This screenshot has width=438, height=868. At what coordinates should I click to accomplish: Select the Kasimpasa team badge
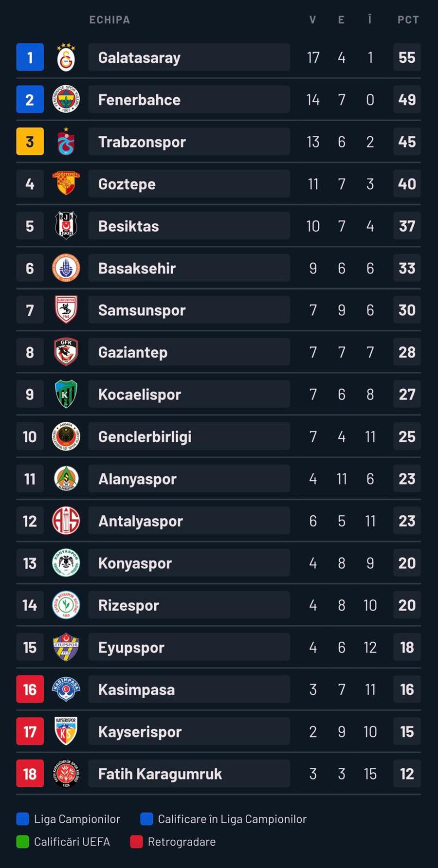tap(66, 689)
